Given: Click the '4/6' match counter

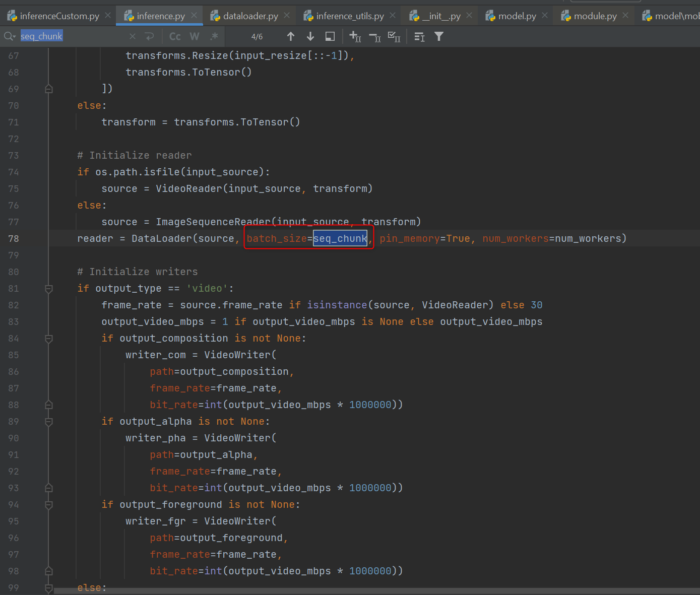Looking at the screenshot, I should (257, 36).
